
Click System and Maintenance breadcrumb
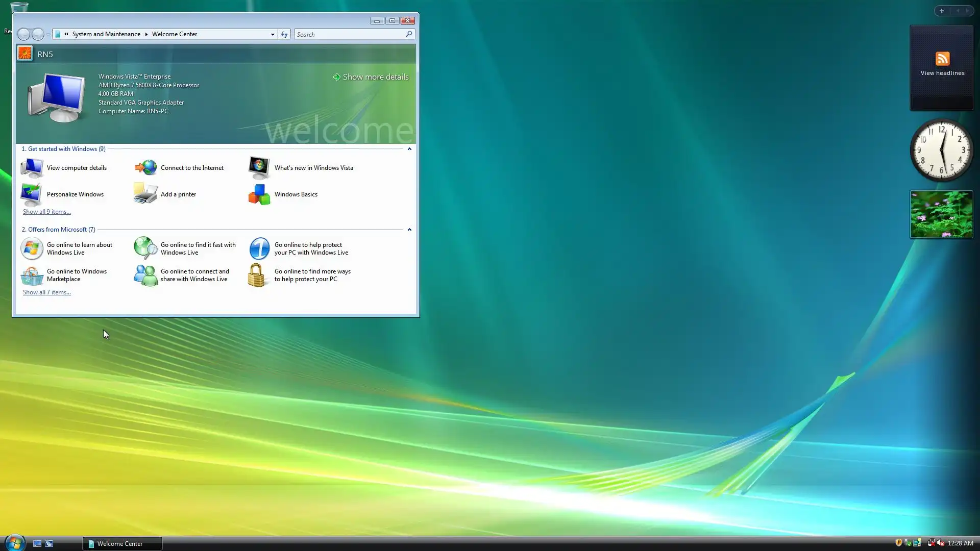[106, 34]
